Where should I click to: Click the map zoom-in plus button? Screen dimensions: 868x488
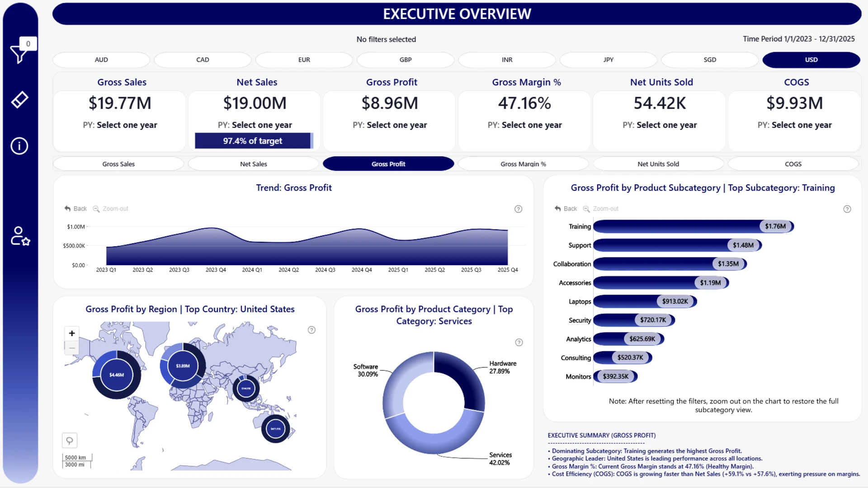pos(72,333)
